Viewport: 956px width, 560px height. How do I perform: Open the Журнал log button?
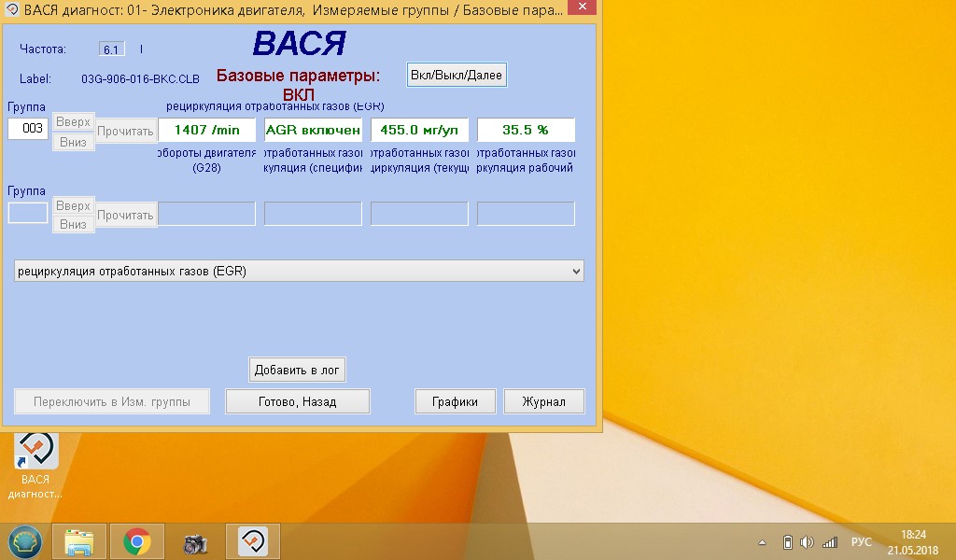tap(544, 401)
